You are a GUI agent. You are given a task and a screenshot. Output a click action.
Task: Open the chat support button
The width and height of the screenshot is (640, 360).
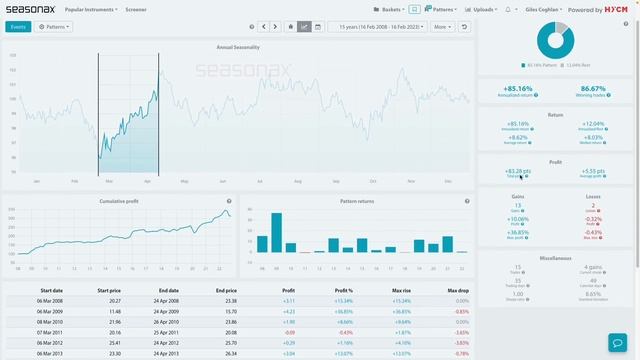(618, 342)
